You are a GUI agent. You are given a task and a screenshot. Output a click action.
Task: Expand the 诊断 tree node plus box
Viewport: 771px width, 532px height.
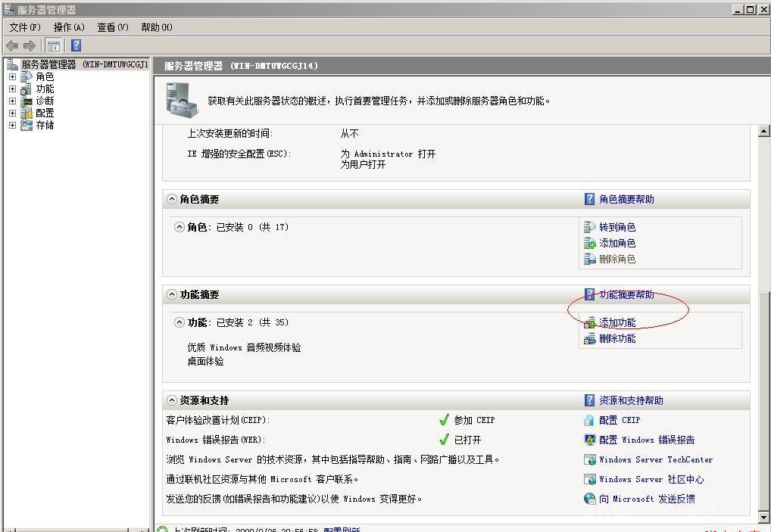coord(12,101)
